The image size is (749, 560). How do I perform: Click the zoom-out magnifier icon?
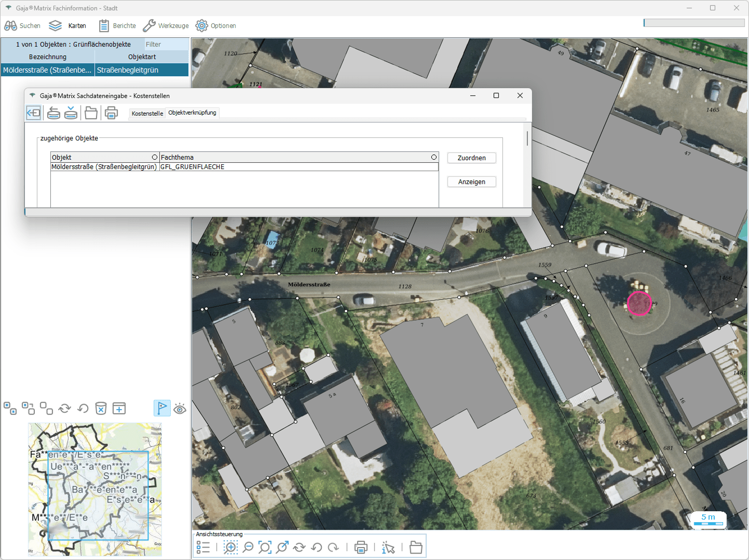(248, 548)
